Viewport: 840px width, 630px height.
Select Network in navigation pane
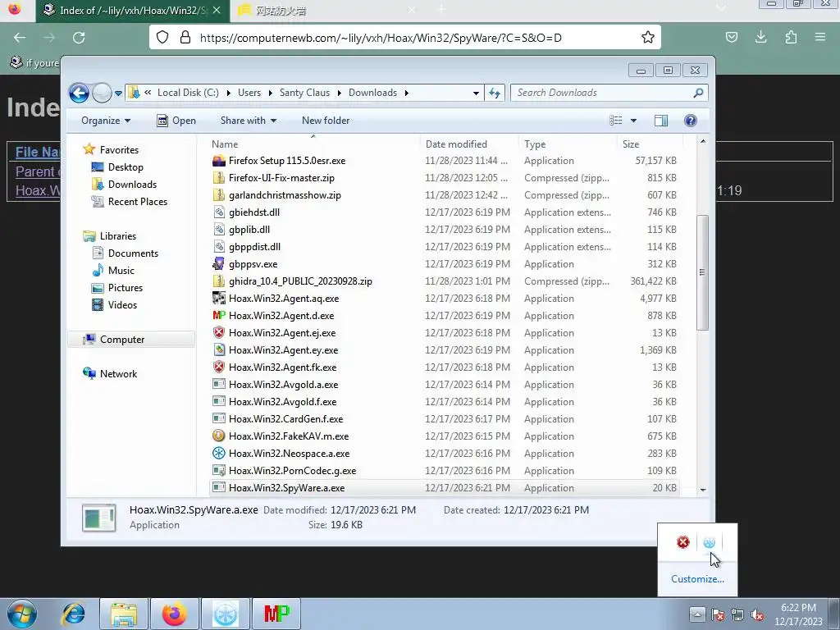click(118, 374)
